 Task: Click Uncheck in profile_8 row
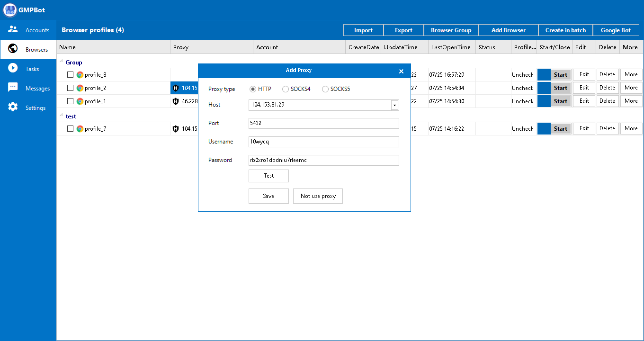[x=523, y=75]
